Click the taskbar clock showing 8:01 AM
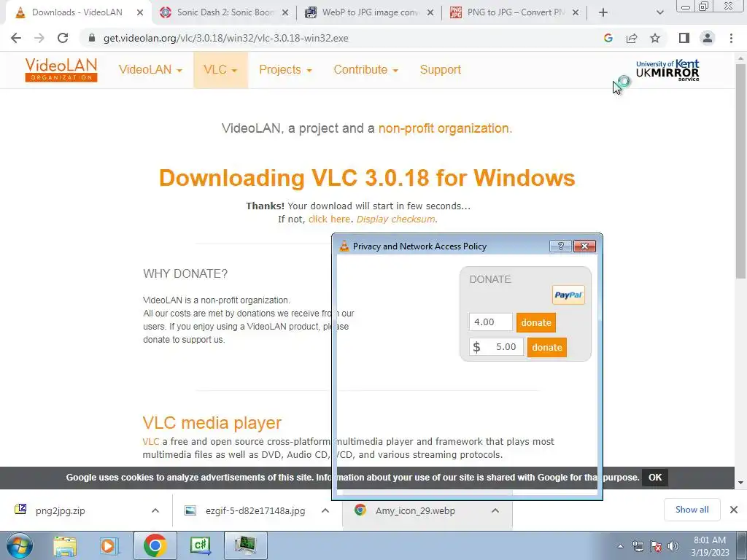This screenshot has height=560, width=747. click(710, 546)
